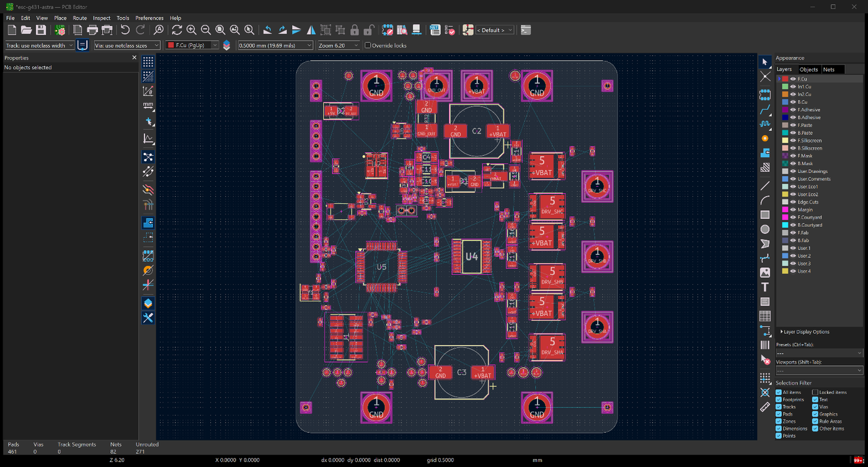Select the Add Text tool
This screenshot has height=467, width=868.
click(x=765, y=287)
